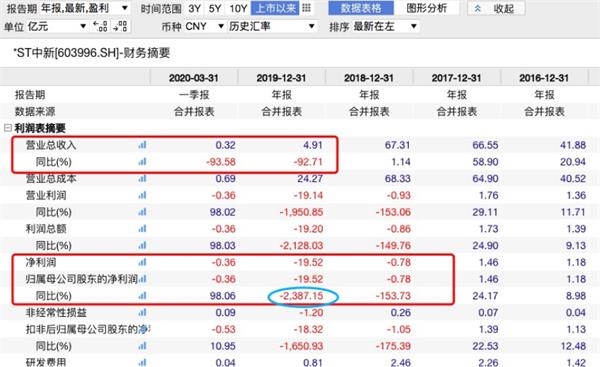Click the 收起 button
Image resolution: width=600 pixels, height=367 pixels.
(x=496, y=8)
